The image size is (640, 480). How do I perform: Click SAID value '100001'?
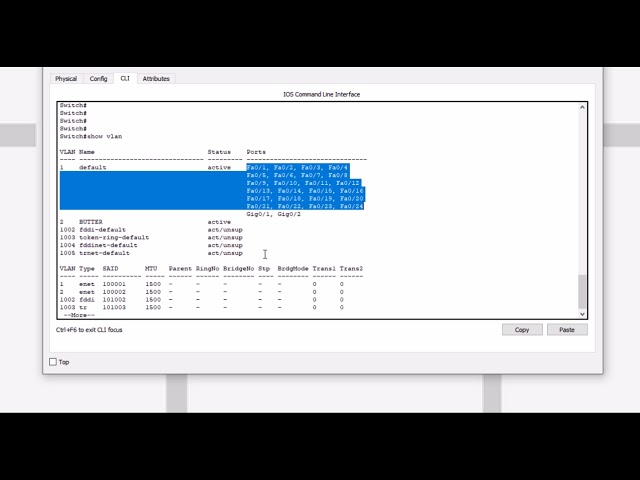coord(114,284)
